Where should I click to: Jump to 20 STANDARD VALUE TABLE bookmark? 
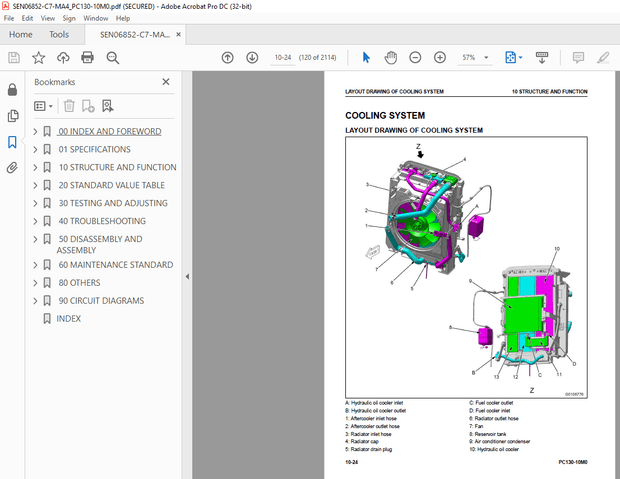click(112, 185)
